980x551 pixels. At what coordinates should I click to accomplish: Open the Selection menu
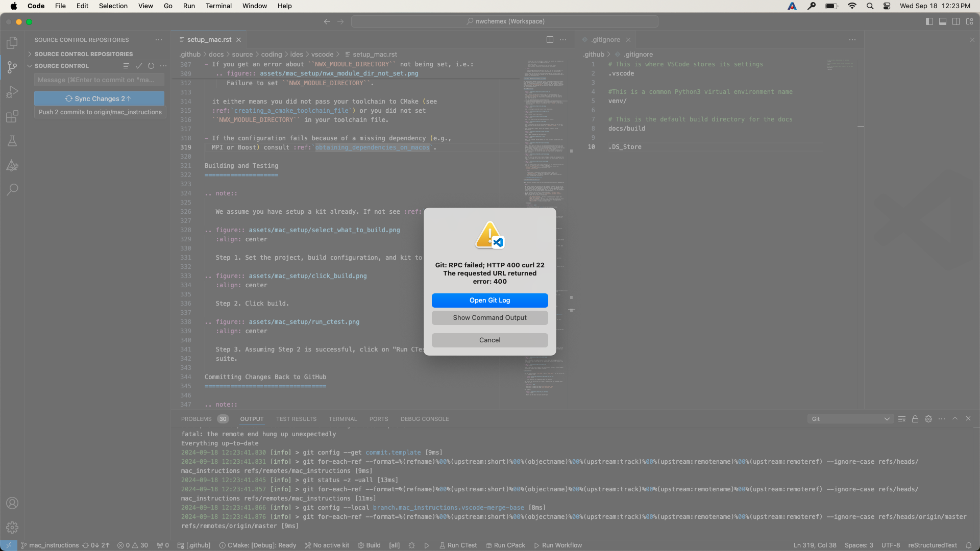pos(113,6)
